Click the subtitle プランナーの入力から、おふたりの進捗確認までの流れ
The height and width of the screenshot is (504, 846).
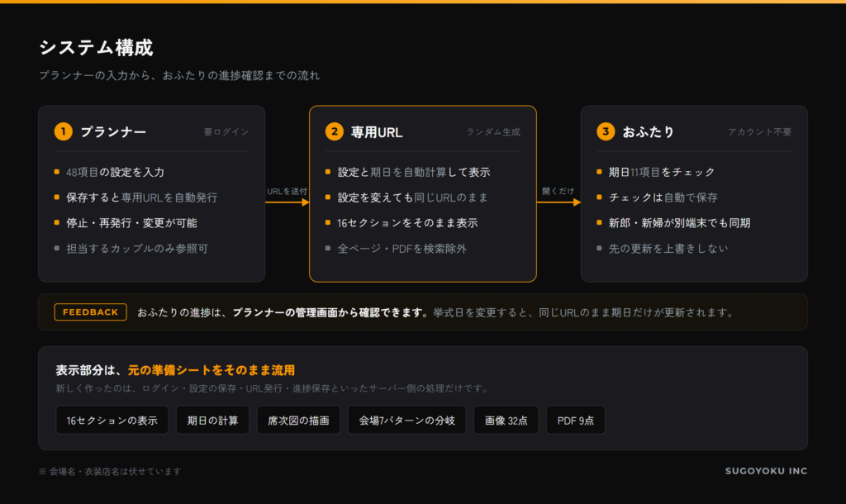pyautogui.click(x=179, y=75)
